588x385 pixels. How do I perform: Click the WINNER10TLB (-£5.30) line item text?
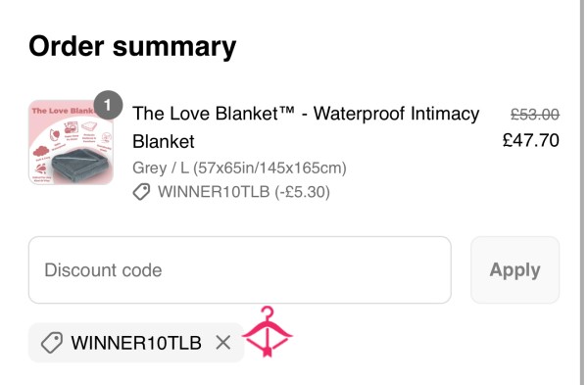click(244, 192)
